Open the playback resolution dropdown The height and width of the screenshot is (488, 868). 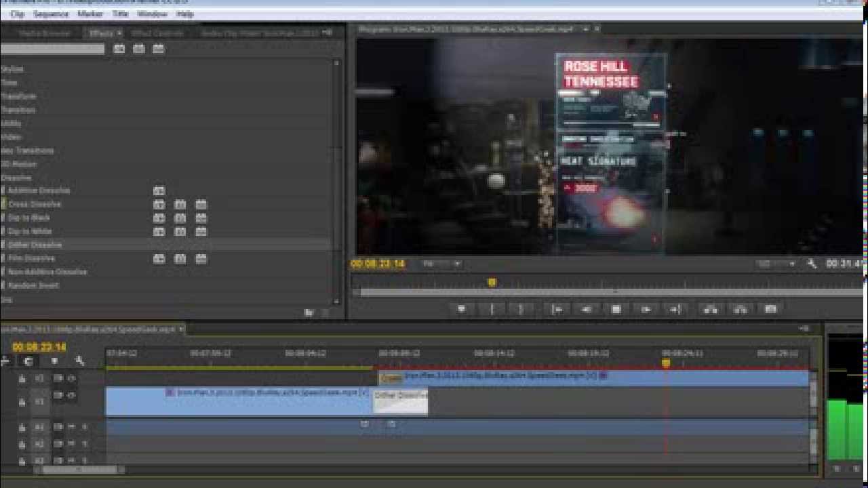coord(778,264)
